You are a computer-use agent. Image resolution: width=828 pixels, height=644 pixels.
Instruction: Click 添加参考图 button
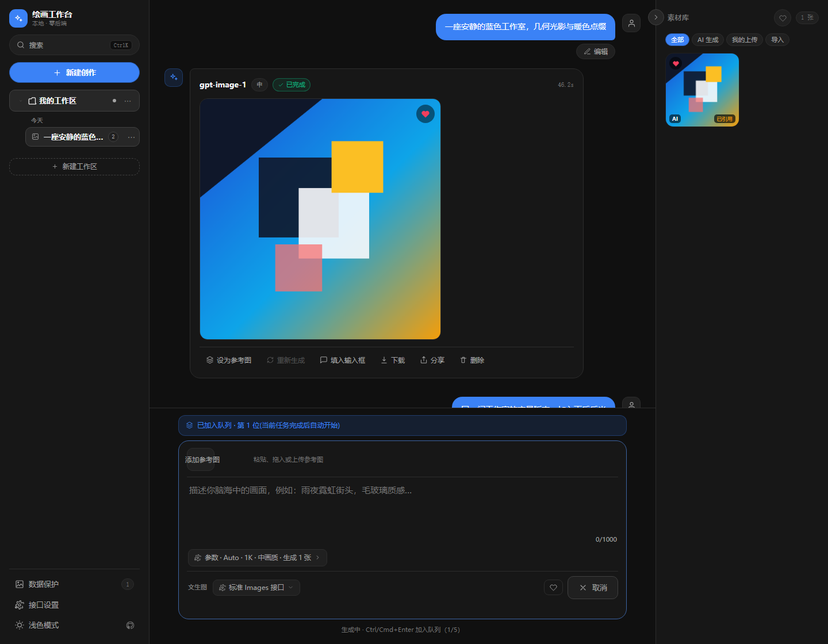(x=201, y=459)
